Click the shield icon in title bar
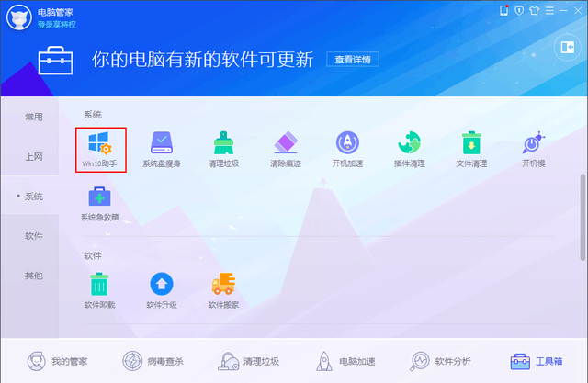 click(x=519, y=11)
